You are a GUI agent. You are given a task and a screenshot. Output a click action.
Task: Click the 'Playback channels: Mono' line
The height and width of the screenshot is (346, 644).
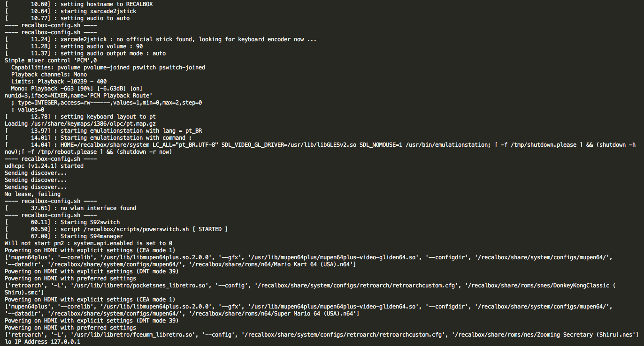pyautogui.click(x=49, y=75)
